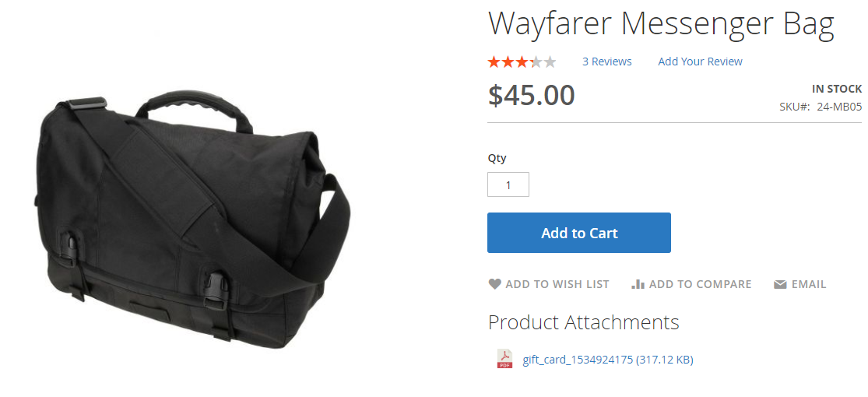Select the half-filled fourth rating star
The width and height of the screenshot is (868, 397).
(536, 61)
